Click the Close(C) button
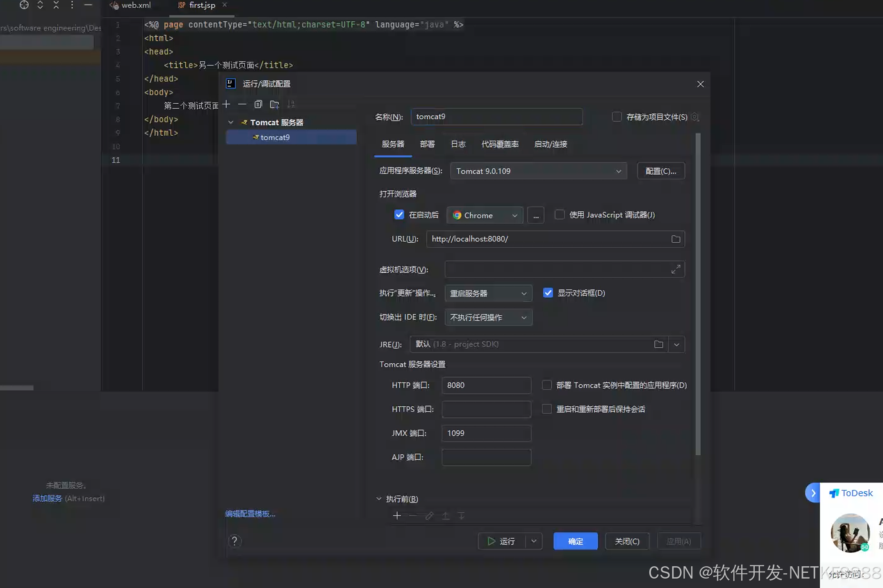This screenshot has width=883, height=588. pos(627,541)
